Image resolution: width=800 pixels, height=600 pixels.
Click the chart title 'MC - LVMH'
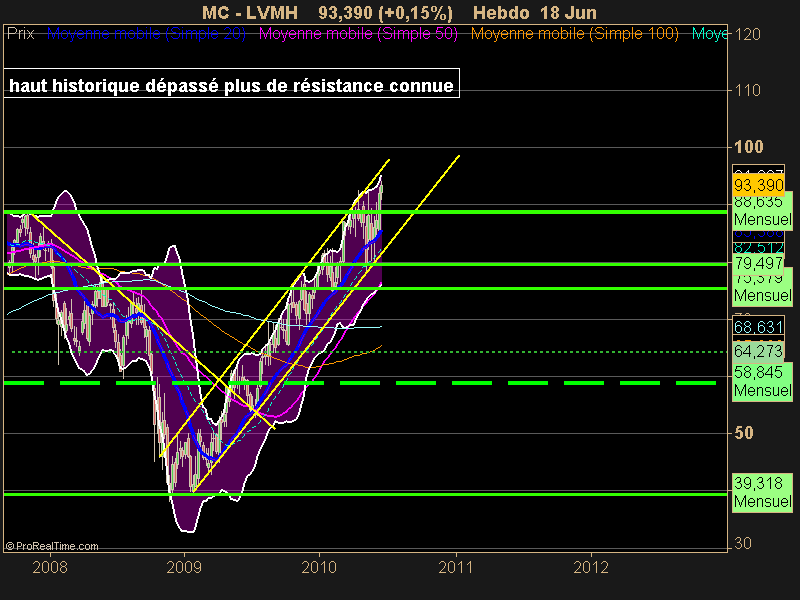point(250,13)
